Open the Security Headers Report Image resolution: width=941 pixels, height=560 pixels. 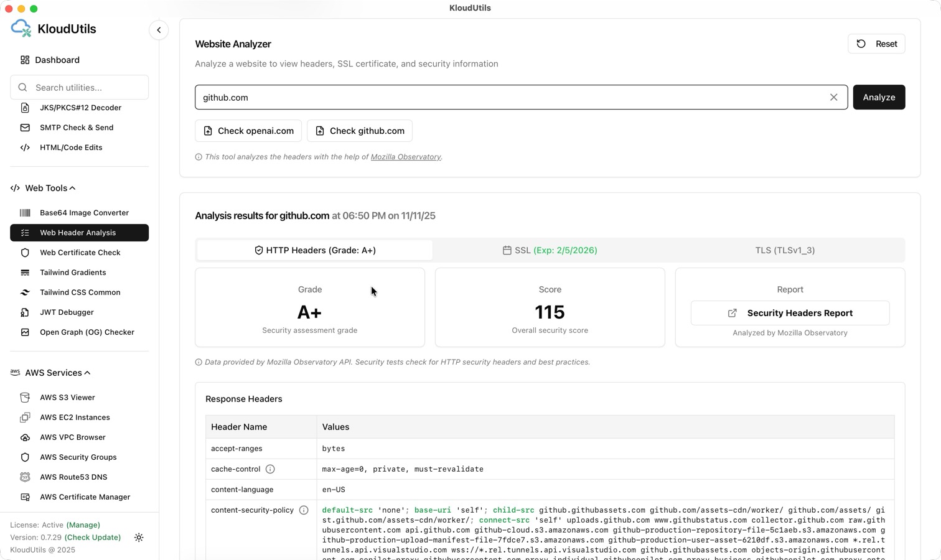790,313
